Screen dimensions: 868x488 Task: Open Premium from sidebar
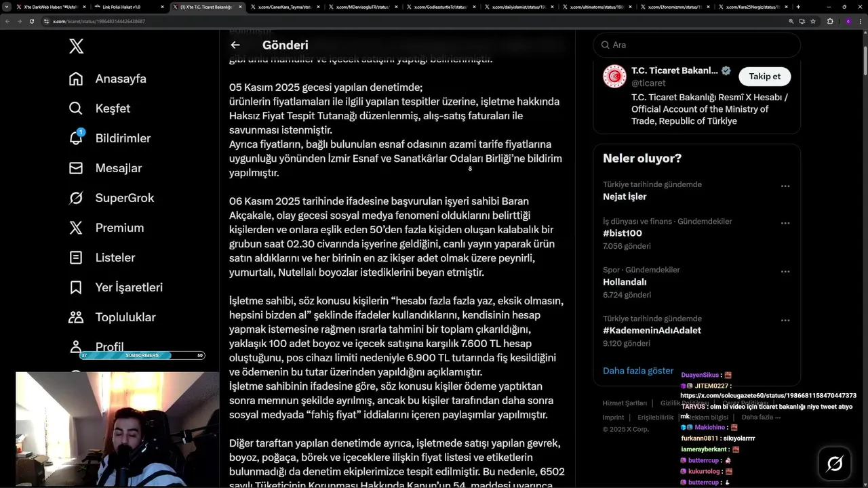coord(106,228)
